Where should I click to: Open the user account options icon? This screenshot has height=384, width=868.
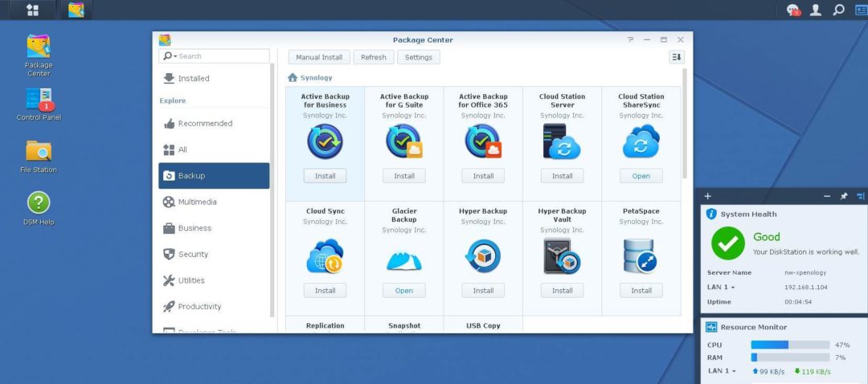tap(816, 10)
